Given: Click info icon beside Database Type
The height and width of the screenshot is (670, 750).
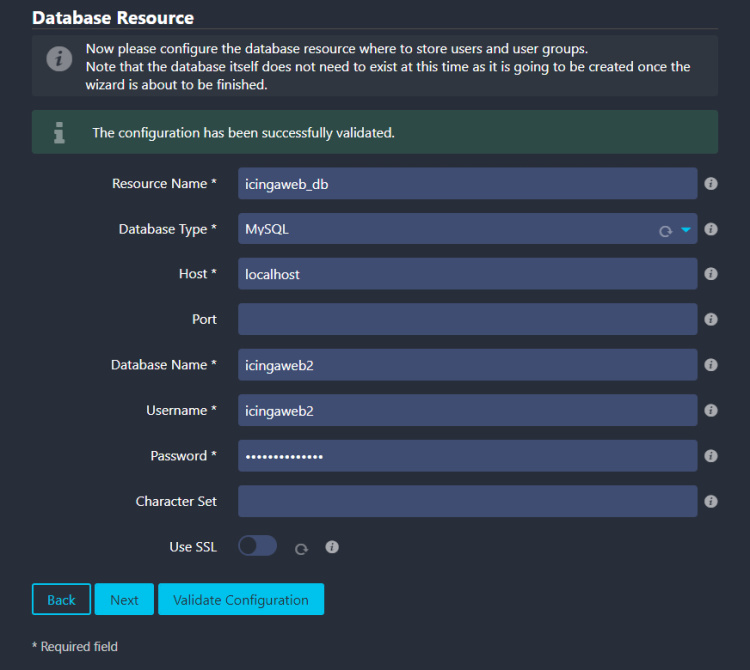Looking at the screenshot, I should click(x=711, y=229).
